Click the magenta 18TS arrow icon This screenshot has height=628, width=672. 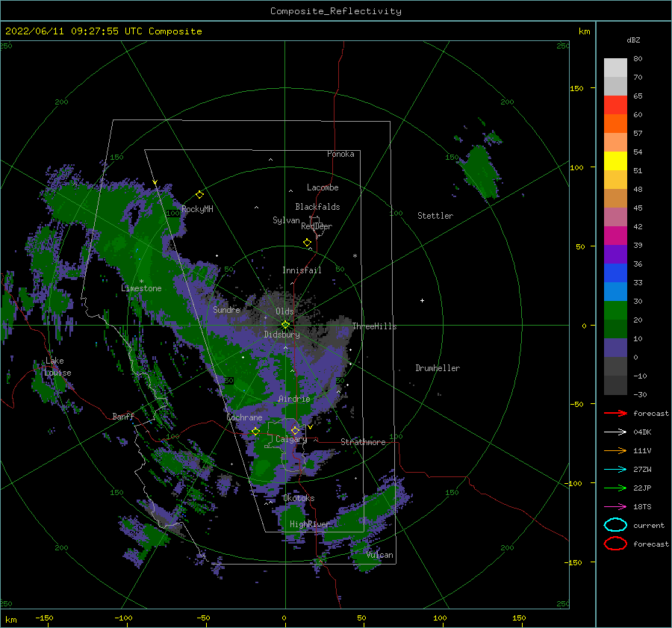pyautogui.click(x=615, y=507)
